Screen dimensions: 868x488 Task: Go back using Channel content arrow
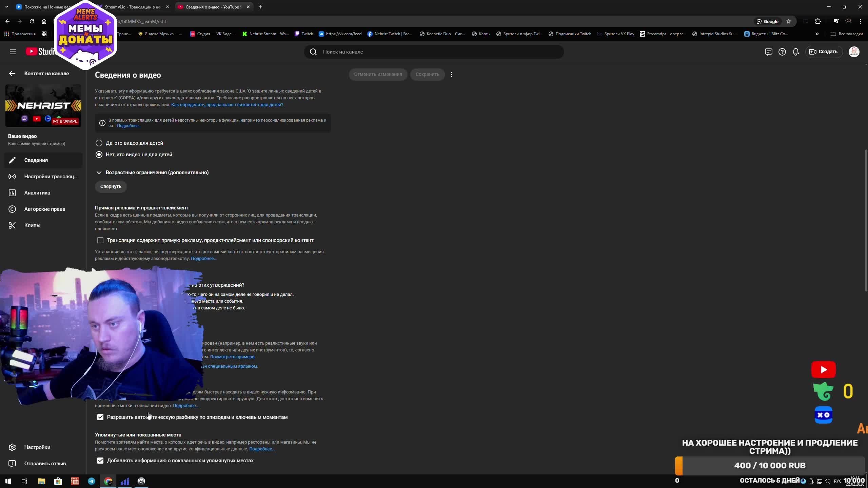[12, 74]
